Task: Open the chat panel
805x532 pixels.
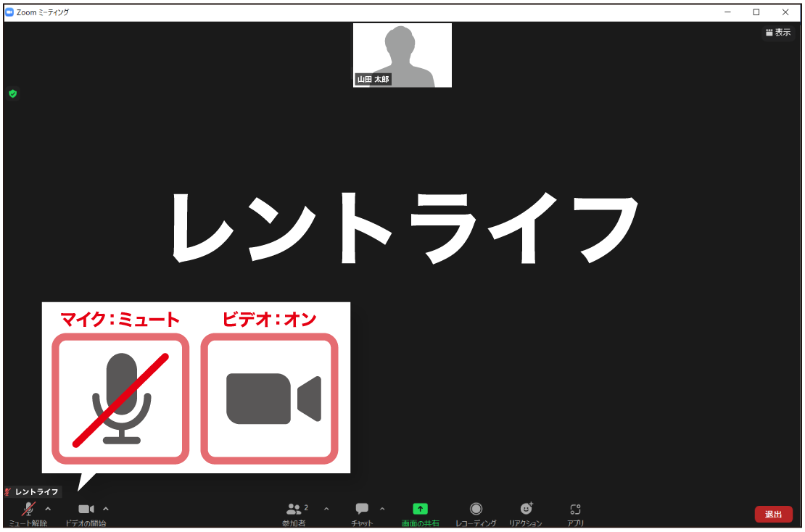Action: tap(362, 514)
